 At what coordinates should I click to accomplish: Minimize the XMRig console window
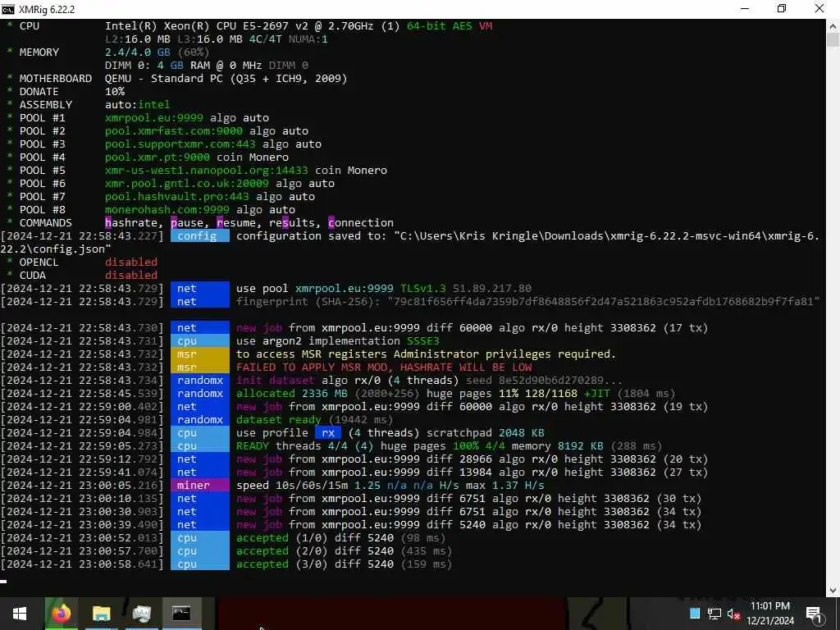coord(745,8)
